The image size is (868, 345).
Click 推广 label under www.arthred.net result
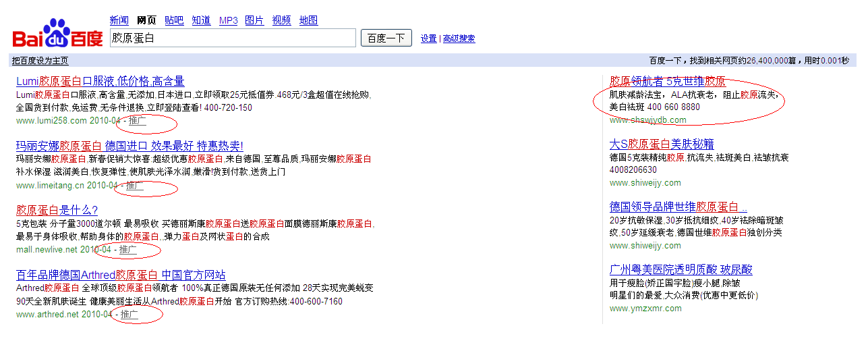pos(129,315)
